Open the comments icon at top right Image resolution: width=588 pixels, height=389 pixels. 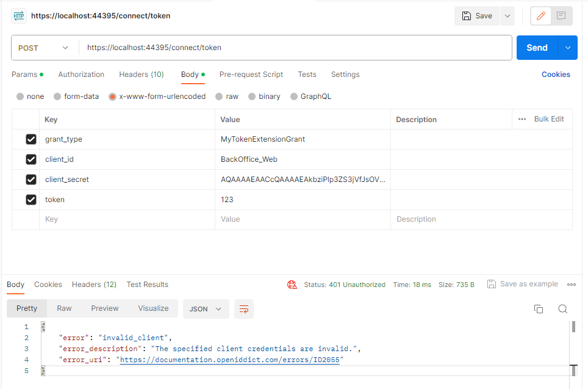pyautogui.click(x=561, y=16)
